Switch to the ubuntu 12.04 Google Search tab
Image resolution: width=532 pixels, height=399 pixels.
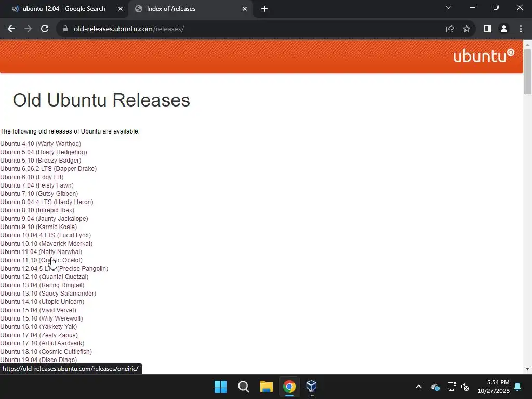point(64,9)
